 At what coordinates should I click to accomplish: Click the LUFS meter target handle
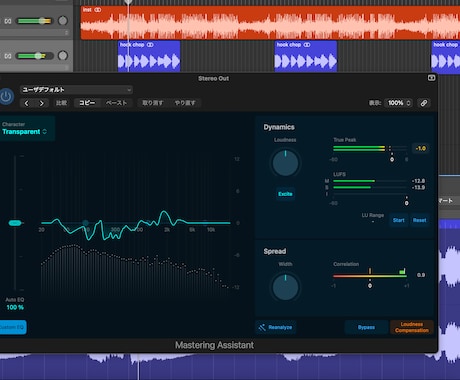[406, 203]
